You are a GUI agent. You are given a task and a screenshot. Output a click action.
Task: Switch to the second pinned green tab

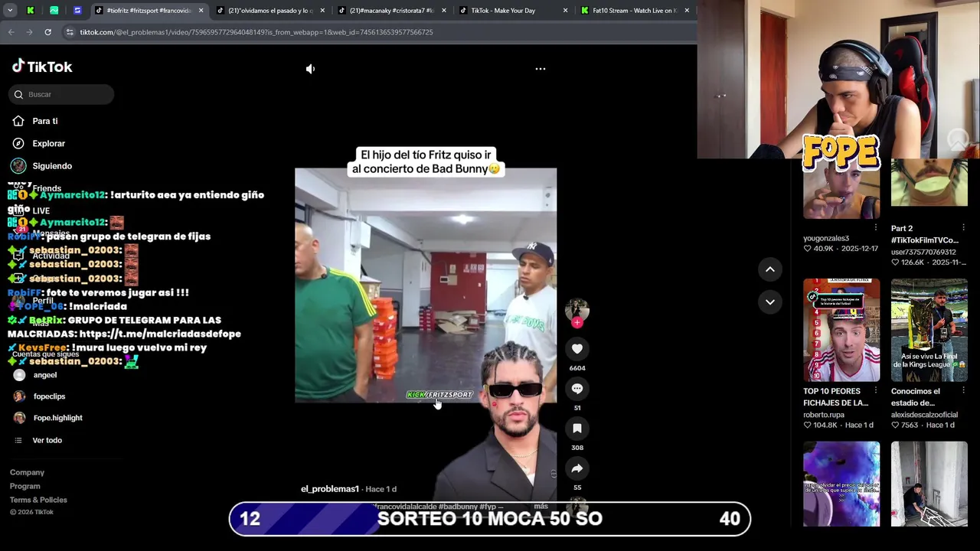(x=54, y=11)
